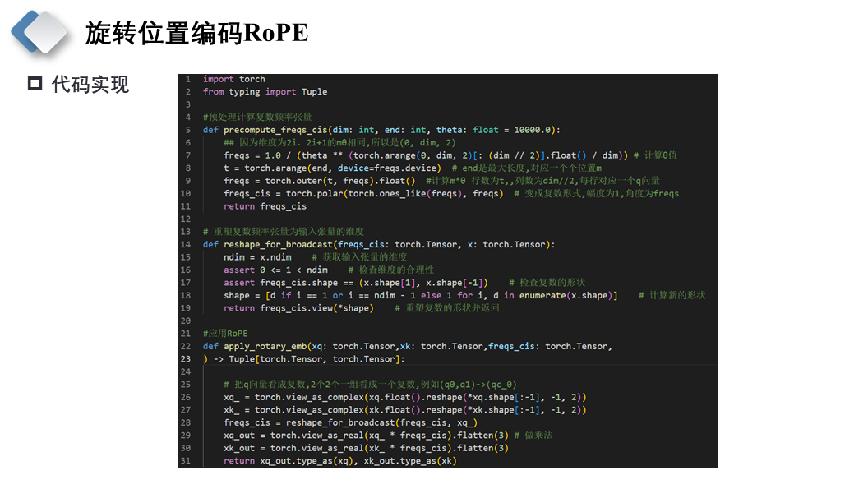Click the line 'freqs = torch.outer(t, freqs).float()'
The height and width of the screenshot is (489, 868).
(x=441, y=181)
